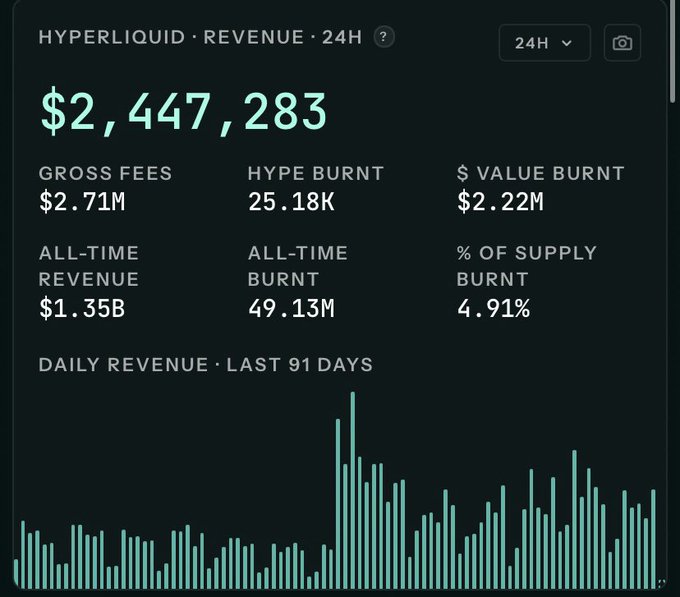Viewport: 680px width, 597px height.
Task: Click the question mark help icon
Action: point(384,37)
